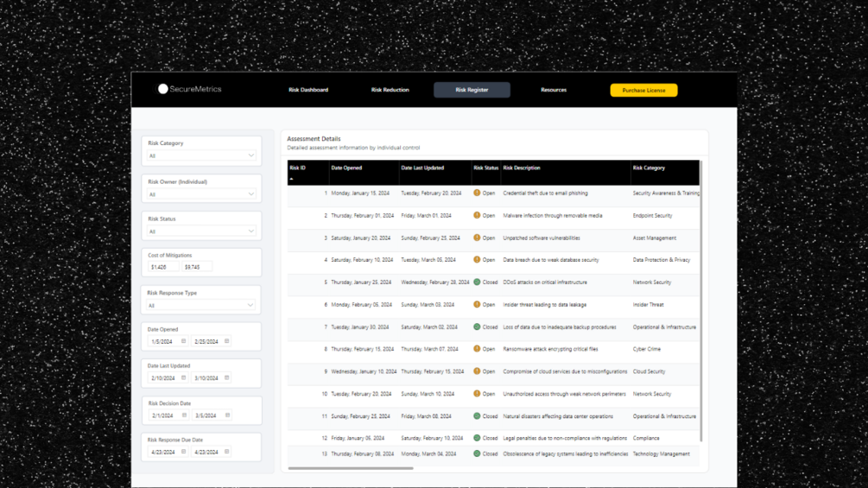The height and width of the screenshot is (488, 868).
Task: Click the 'Compliance' category cell
Action: (646, 438)
